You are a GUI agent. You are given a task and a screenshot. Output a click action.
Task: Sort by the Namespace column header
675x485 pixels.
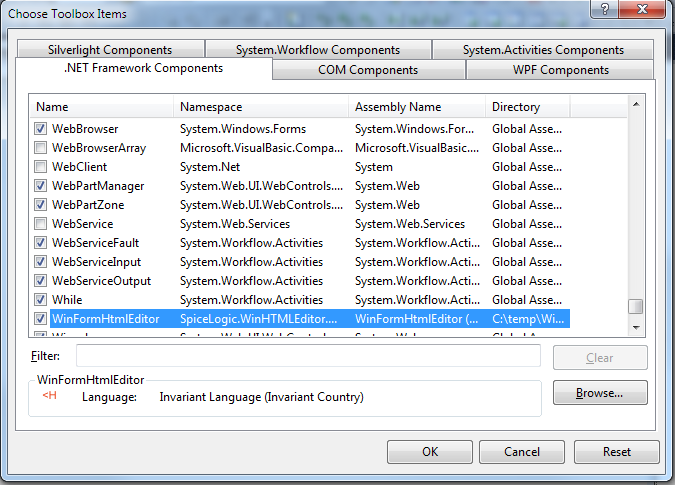click(x=262, y=106)
